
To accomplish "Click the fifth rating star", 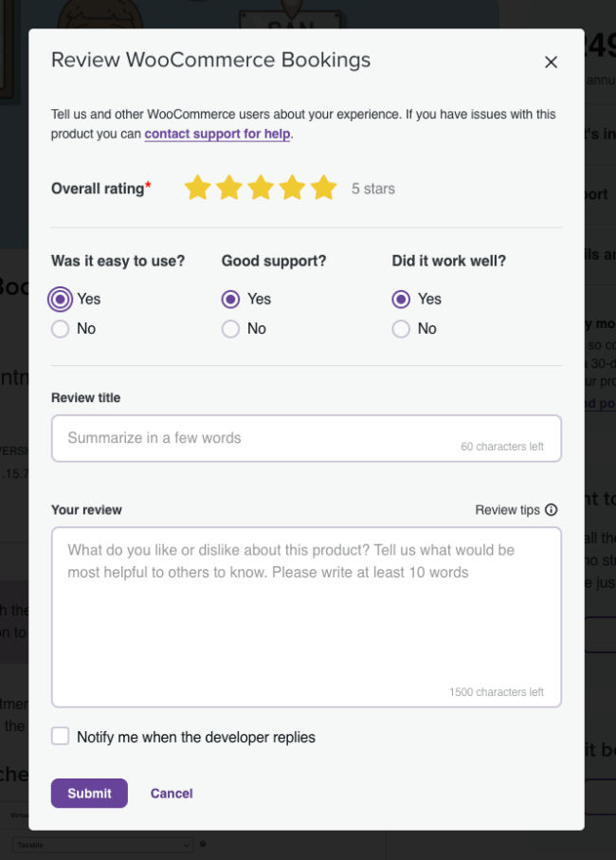I will 324,188.
